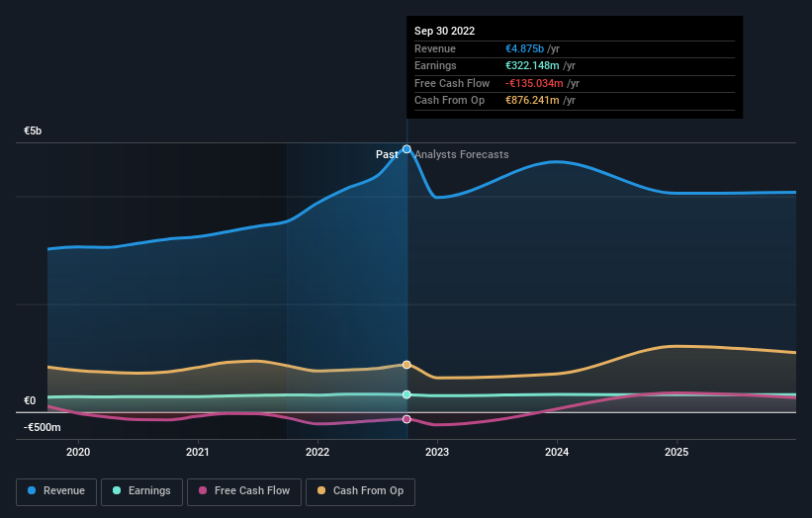Click the pink Free Cash Flow data point
Image resolution: width=812 pixels, height=518 pixels.
(x=406, y=419)
